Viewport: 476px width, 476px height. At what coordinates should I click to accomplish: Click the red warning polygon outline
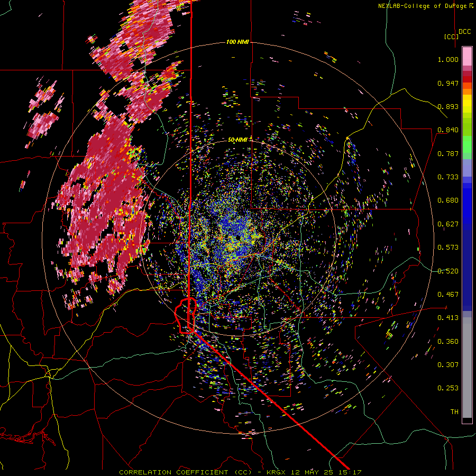[186, 316]
